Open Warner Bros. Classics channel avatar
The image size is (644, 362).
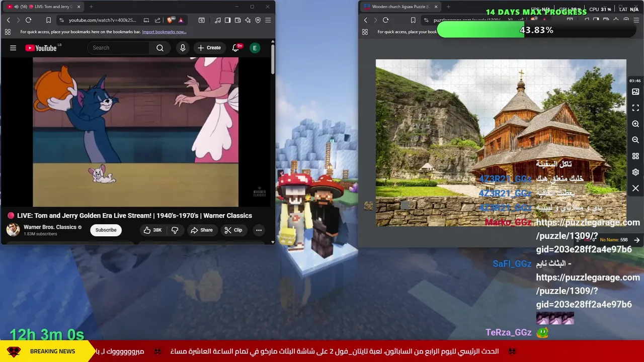[x=13, y=230]
